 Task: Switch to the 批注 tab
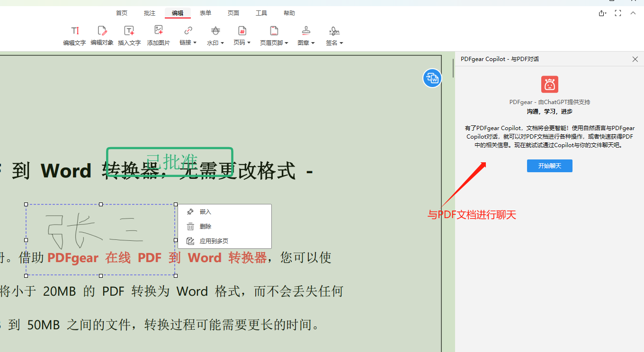pyautogui.click(x=150, y=13)
